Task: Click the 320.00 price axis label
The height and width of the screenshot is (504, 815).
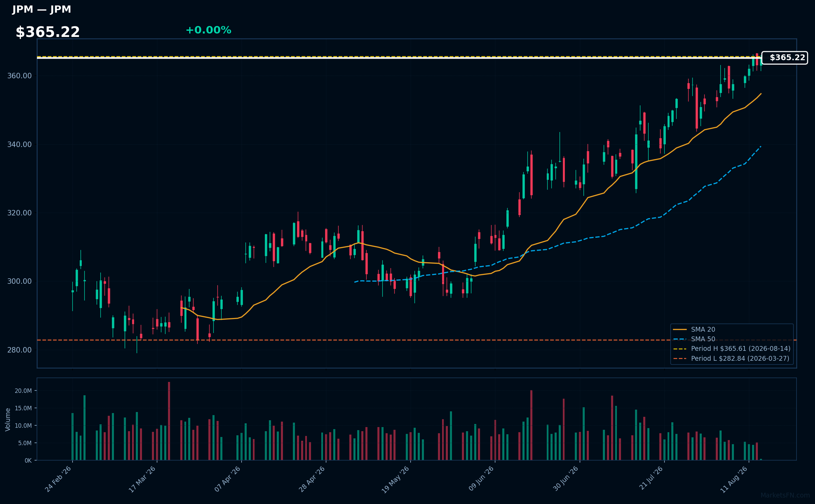Action: (x=20, y=213)
